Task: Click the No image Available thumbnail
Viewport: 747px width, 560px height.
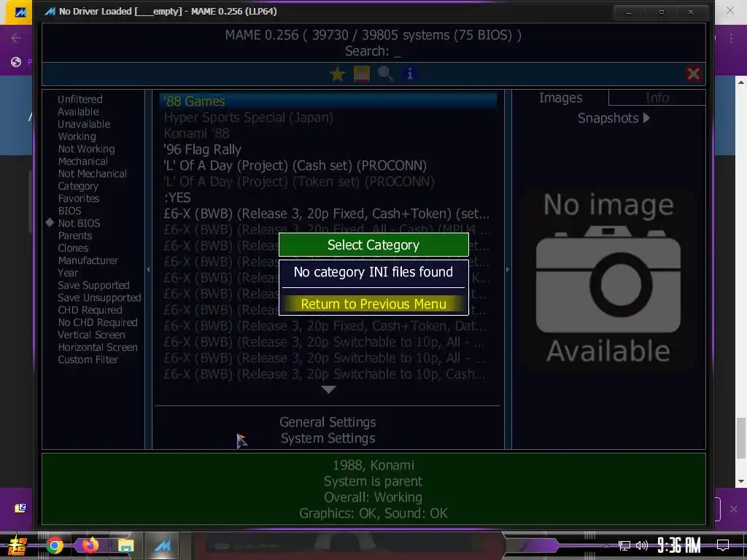Action: pyautogui.click(x=608, y=279)
